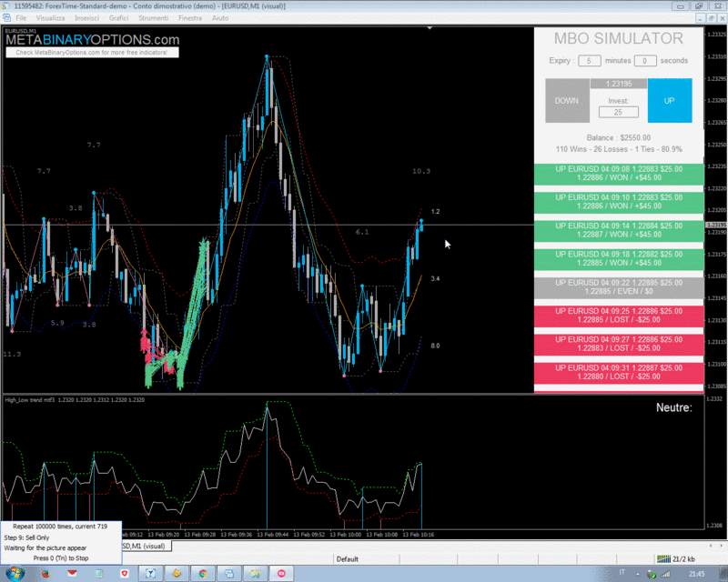This screenshot has height=582, width=728.
Task: Select trade result 04:09:08 WON +$45.00
Action: [619, 174]
